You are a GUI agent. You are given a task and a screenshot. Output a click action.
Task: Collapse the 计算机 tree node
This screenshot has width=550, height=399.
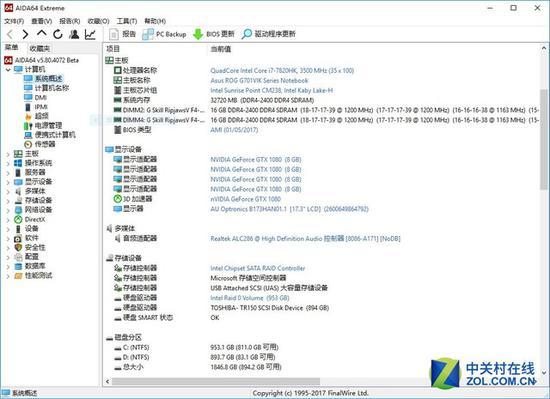[x=8, y=69]
